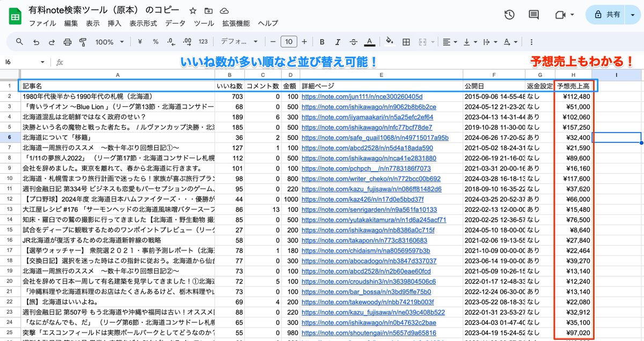The width and height of the screenshot is (644, 341).
Task: Increase decimal places
Action: [x=187, y=42]
